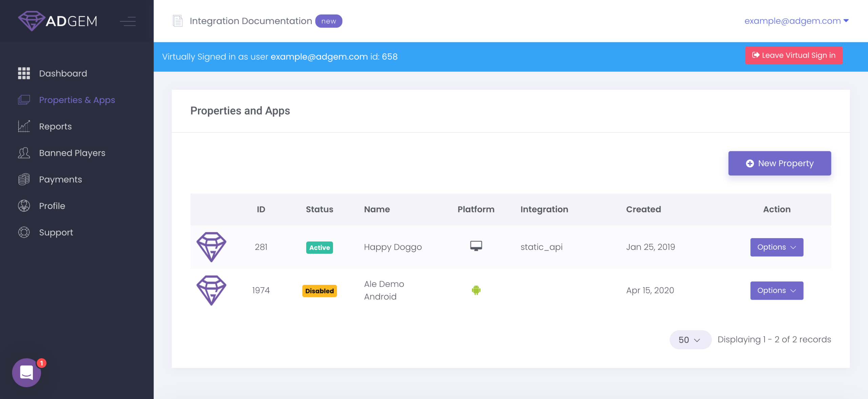Open Options dropdown for Ale Demo Android
The width and height of the screenshot is (868, 399).
click(776, 291)
